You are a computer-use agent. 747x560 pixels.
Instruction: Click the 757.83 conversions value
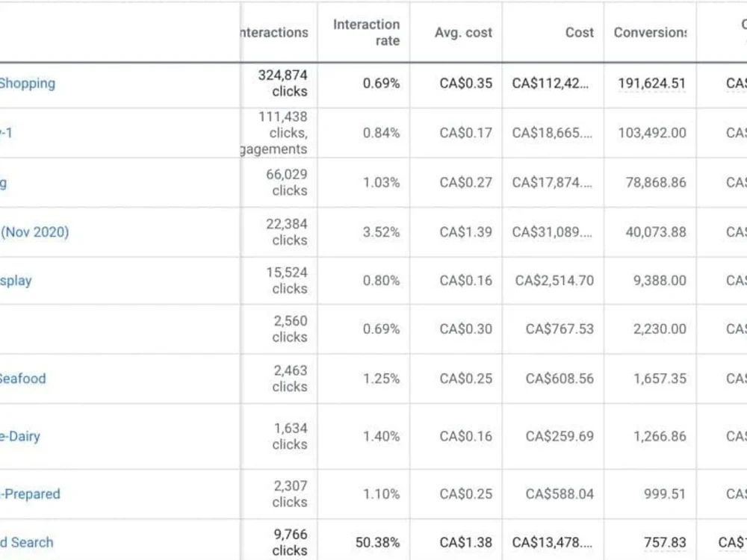(x=665, y=542)
